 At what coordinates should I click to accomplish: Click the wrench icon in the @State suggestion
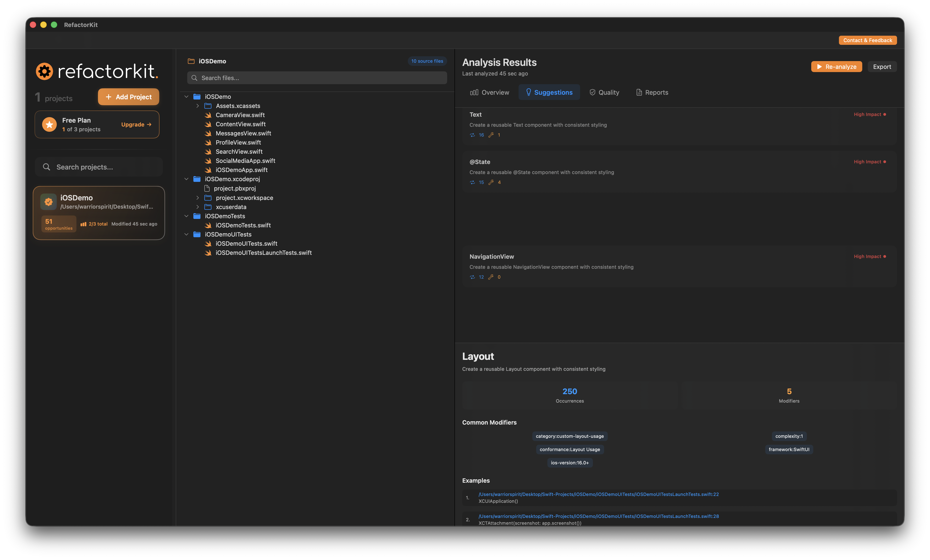click(x=491, y=182)
